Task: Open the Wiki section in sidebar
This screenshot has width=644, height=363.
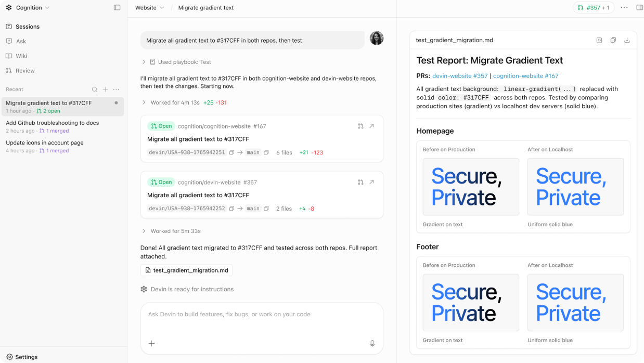Action: point(21,56)
